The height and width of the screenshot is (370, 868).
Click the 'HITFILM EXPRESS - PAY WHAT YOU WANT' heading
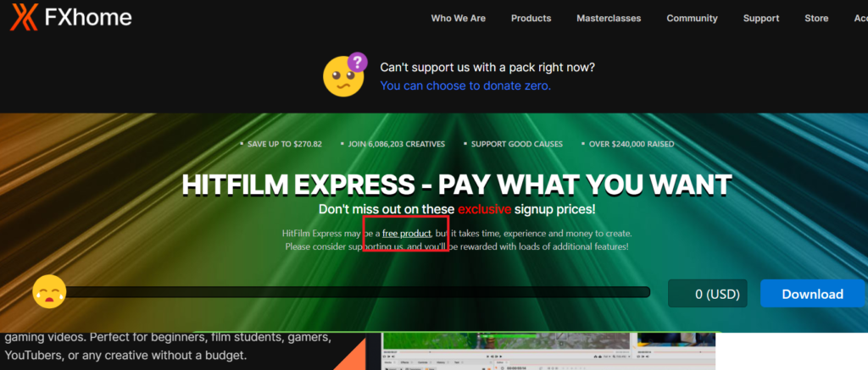click(x=457, y=185)
